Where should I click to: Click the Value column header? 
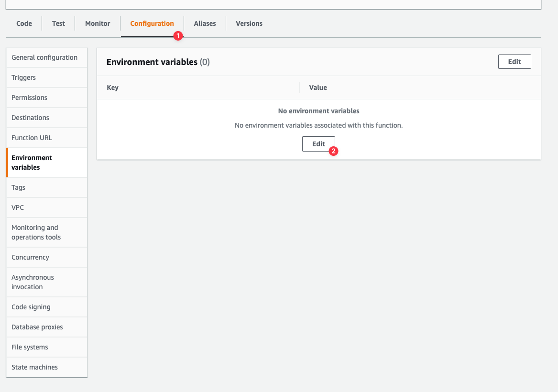[318, 87]
